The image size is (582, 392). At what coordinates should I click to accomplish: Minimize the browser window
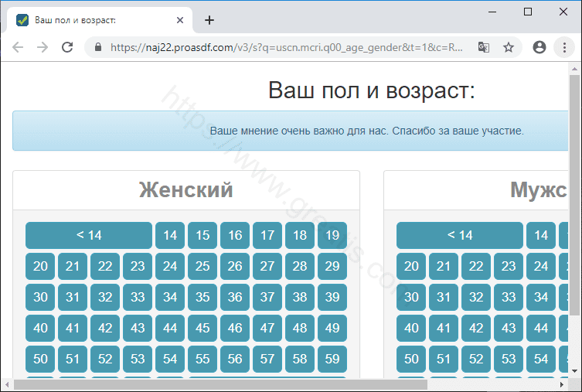pos(492,12)
